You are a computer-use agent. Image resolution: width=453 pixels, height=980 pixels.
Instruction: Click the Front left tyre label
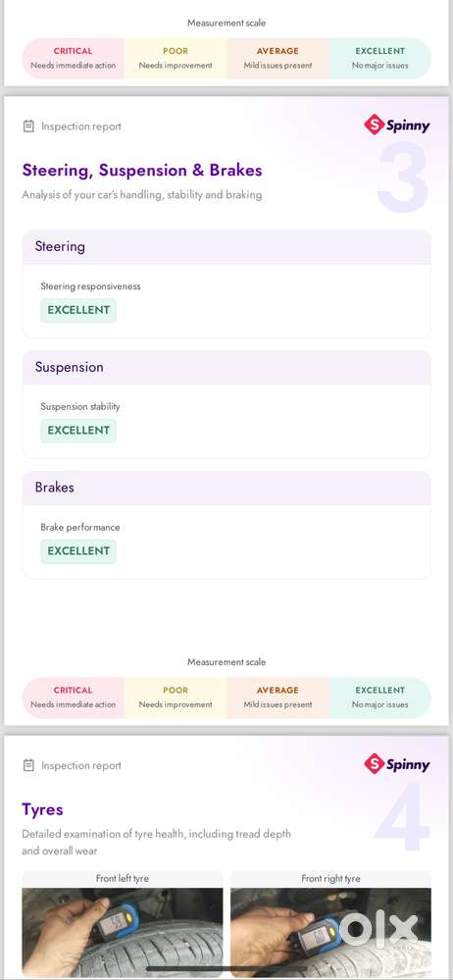point(123,878)
